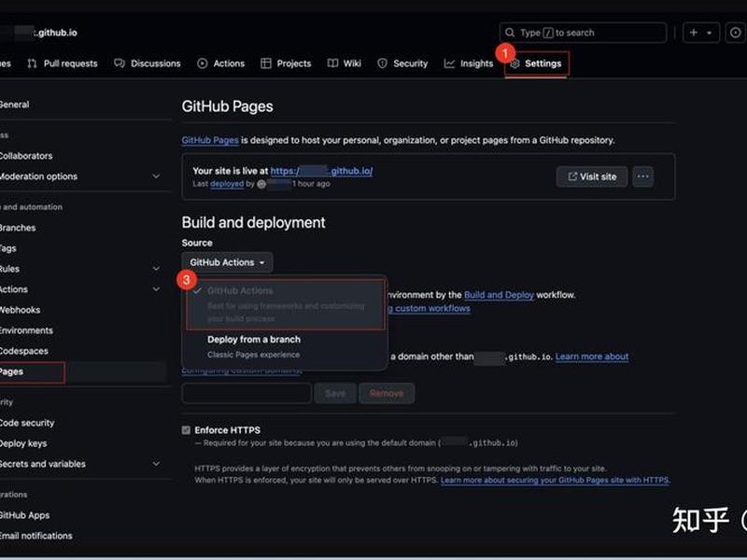Open Deploy keys in sidebar
Viewport: 747px width, 560px height.
(23, 444)
